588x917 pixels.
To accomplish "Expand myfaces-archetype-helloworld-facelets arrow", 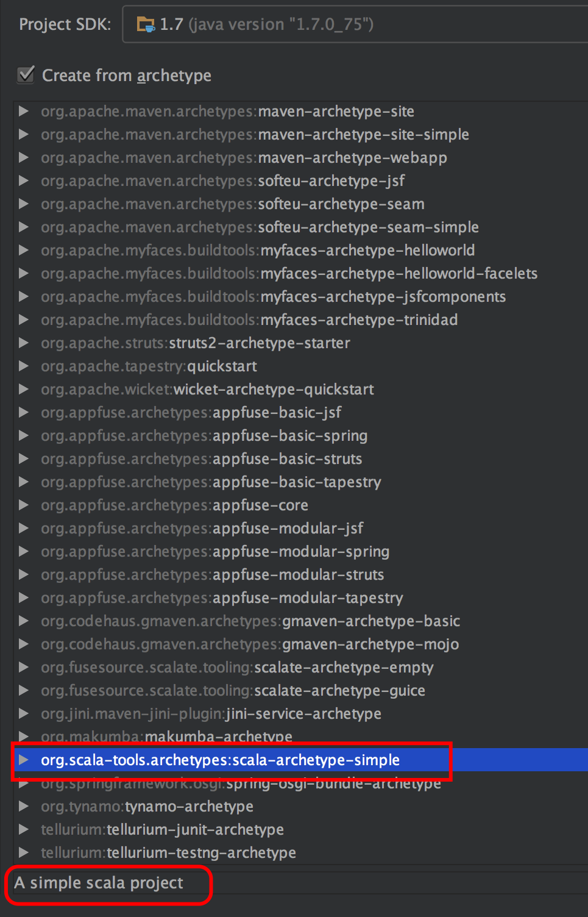I will click(x=24, y=273).
